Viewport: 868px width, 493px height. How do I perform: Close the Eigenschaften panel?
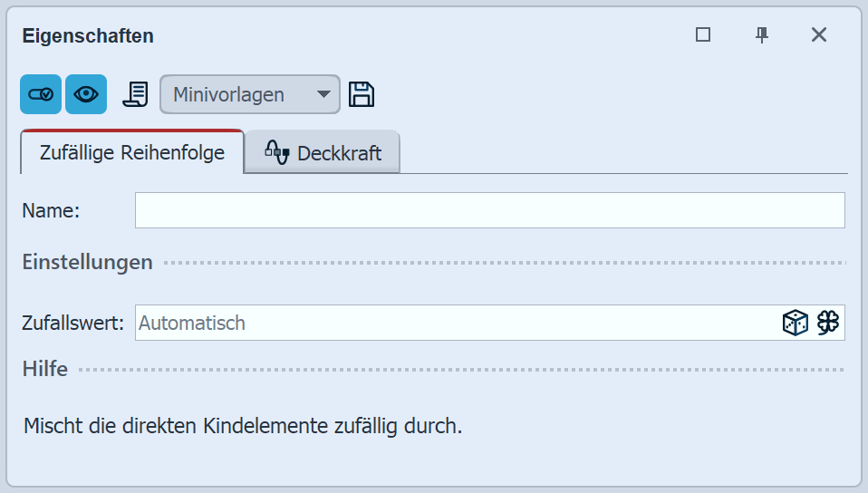pos(819,34)
